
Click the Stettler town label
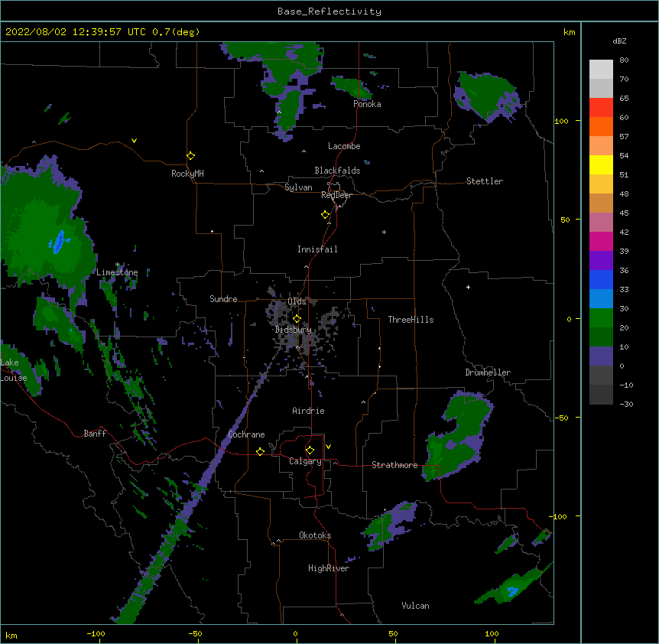click(484, 181)
